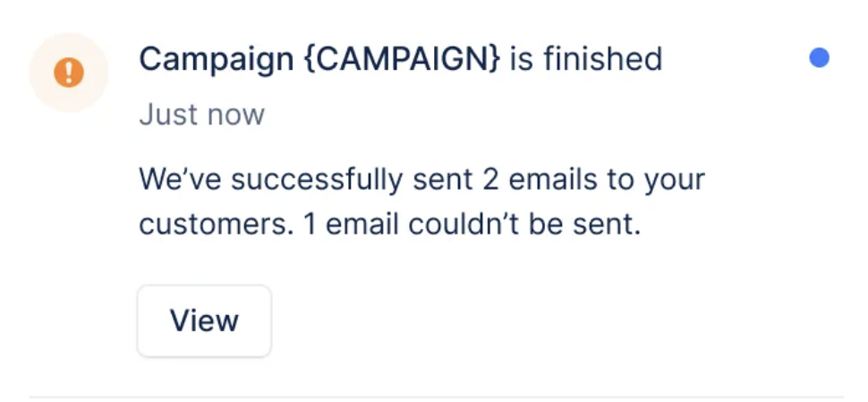
Task: Click the word "customers." in the message
Action: 217,223
